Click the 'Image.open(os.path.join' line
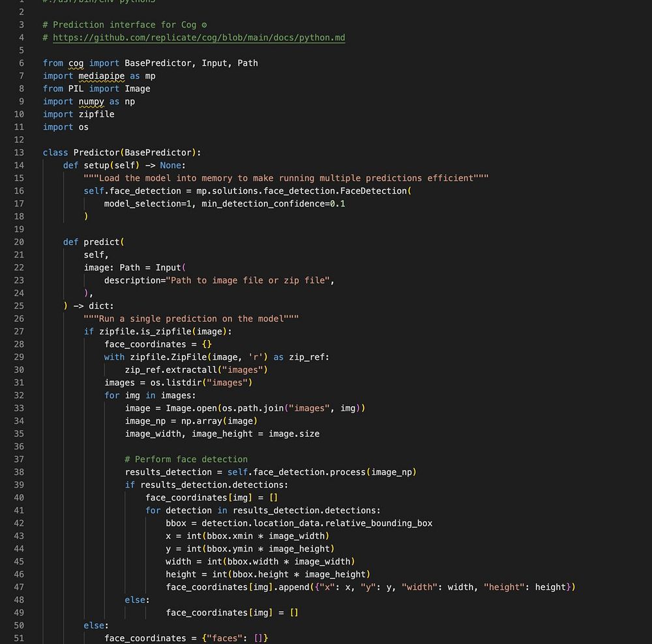Image resolution: width=652 pixels, height=644 pixels. [245, 408]
